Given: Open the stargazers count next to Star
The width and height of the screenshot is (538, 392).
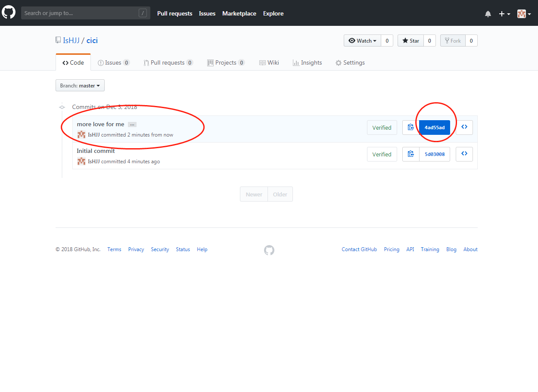Looking at the screenshot, I should pyautogui.click(x=429, y=40).
